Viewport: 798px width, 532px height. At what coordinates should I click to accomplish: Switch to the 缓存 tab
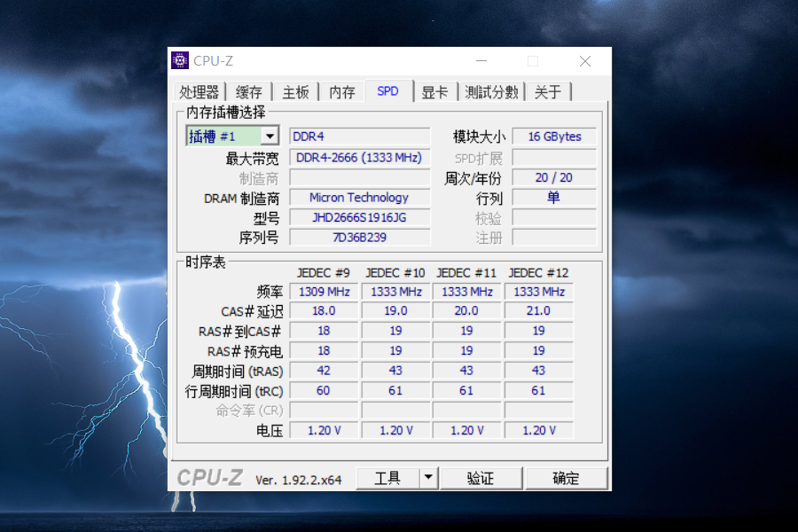coord(249,92)
